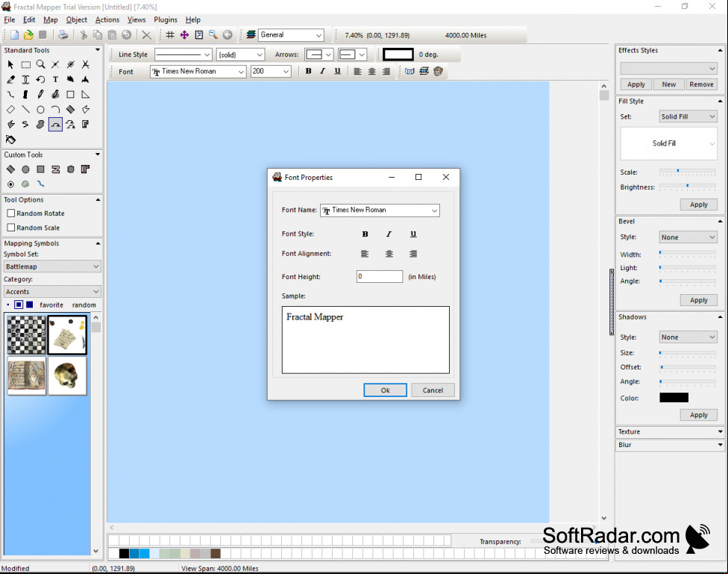Click the Open file folder icon
The image size is (728, 574).
pyautogui.click(x=28, y=35)
